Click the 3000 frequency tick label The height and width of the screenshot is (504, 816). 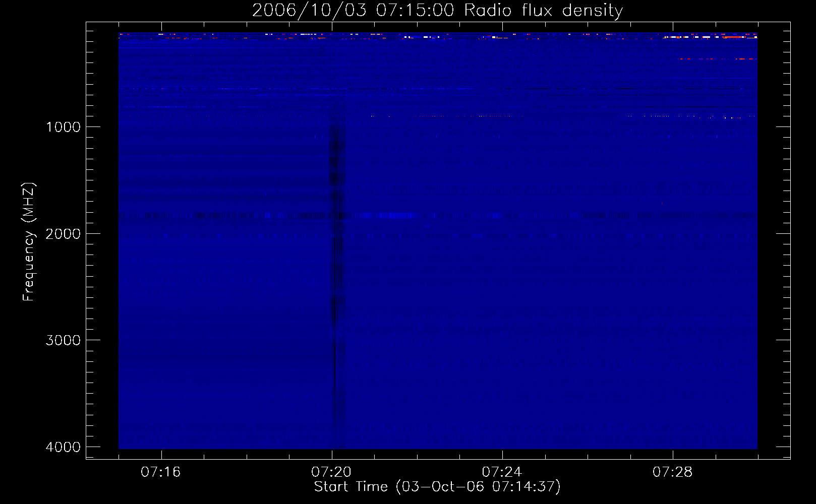pyautogui.click(x=63, y=340)
